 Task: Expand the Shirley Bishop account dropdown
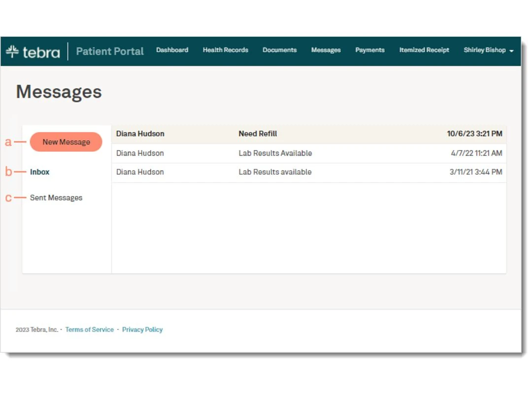coord(489,50)
